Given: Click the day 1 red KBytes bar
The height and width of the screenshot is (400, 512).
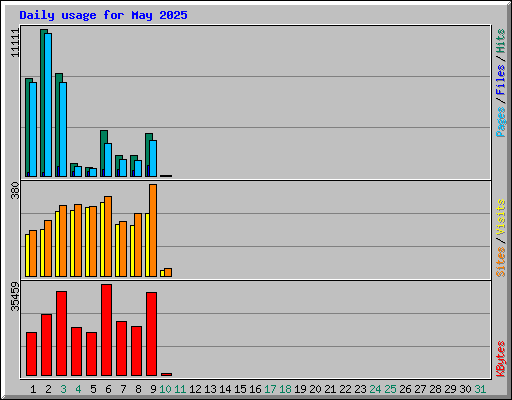Looking at the screenshot, I should [x=31, y=354].
